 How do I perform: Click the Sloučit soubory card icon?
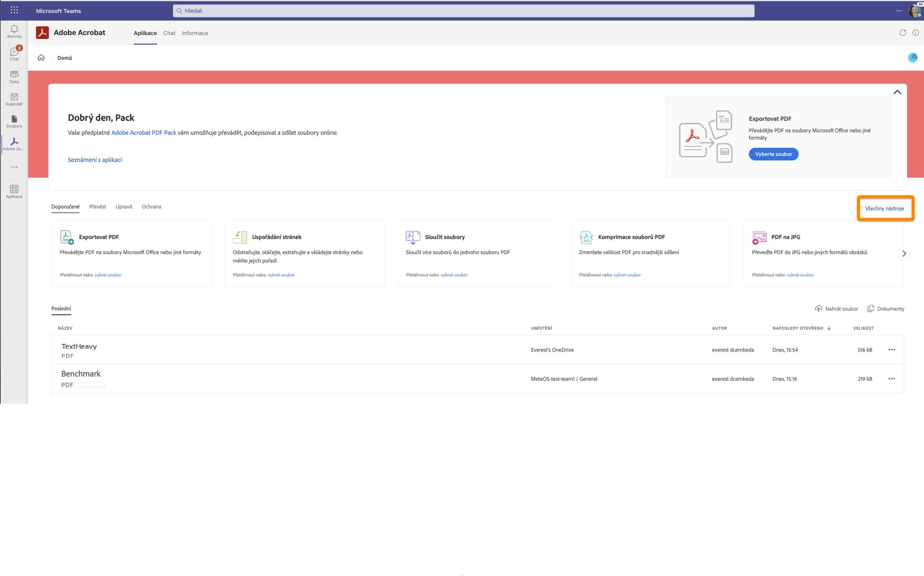point(412,237)
